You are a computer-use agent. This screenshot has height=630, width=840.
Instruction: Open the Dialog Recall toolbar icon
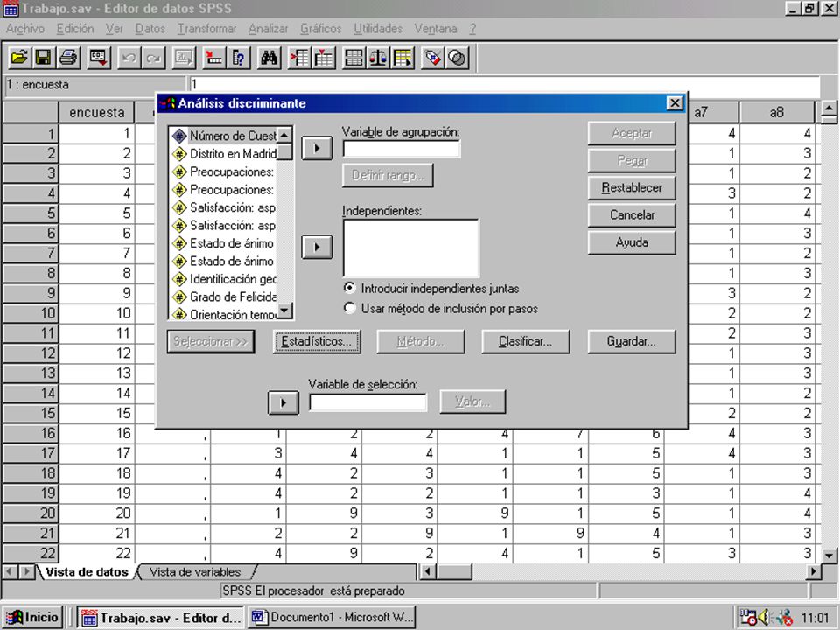click(x=99, y=58)
